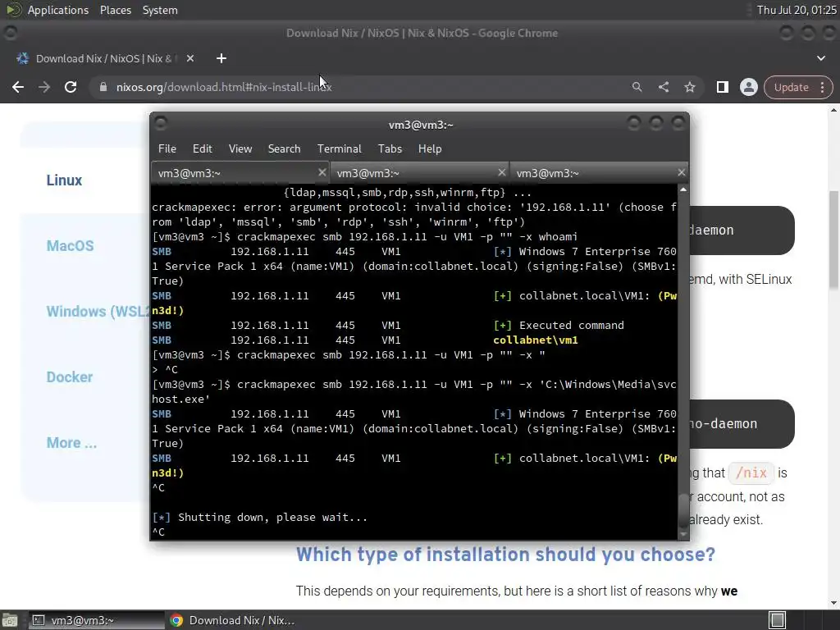Close the Download Nix / NixOS tab

point(190,58)
